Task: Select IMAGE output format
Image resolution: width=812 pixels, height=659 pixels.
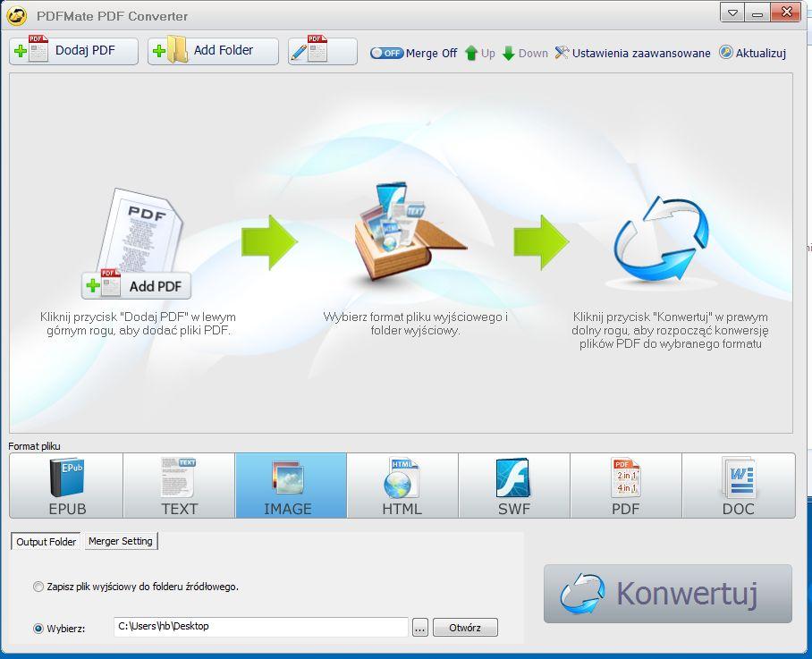Action: pos(291,486)
